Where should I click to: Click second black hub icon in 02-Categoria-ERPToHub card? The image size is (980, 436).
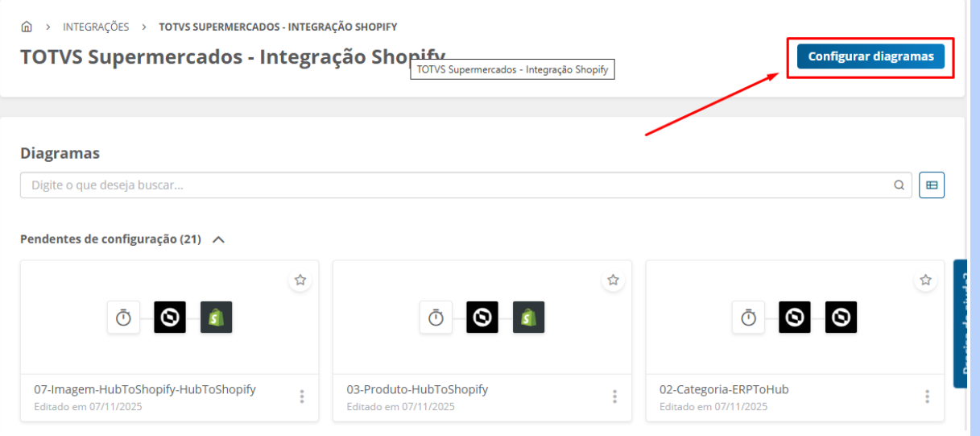click(841, 318)
